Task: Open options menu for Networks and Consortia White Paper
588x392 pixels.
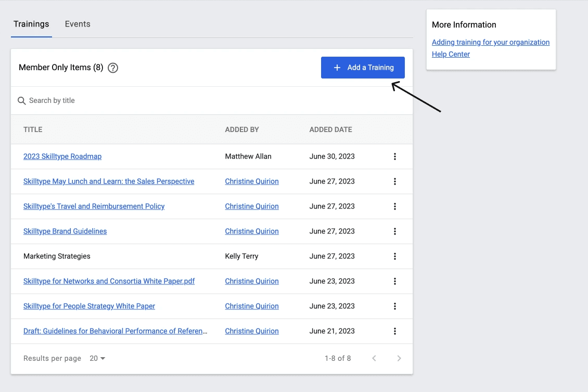Action: click(395, 281)
